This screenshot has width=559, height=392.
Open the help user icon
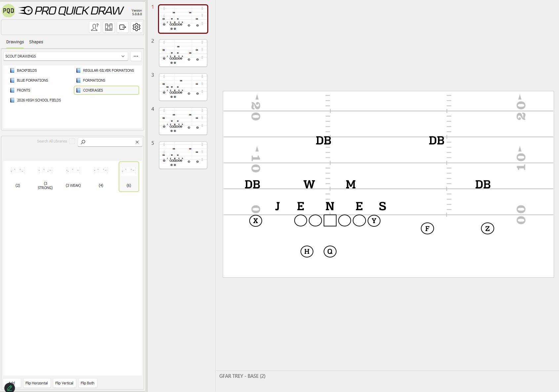pyautogui.click(x=95, y=27)
